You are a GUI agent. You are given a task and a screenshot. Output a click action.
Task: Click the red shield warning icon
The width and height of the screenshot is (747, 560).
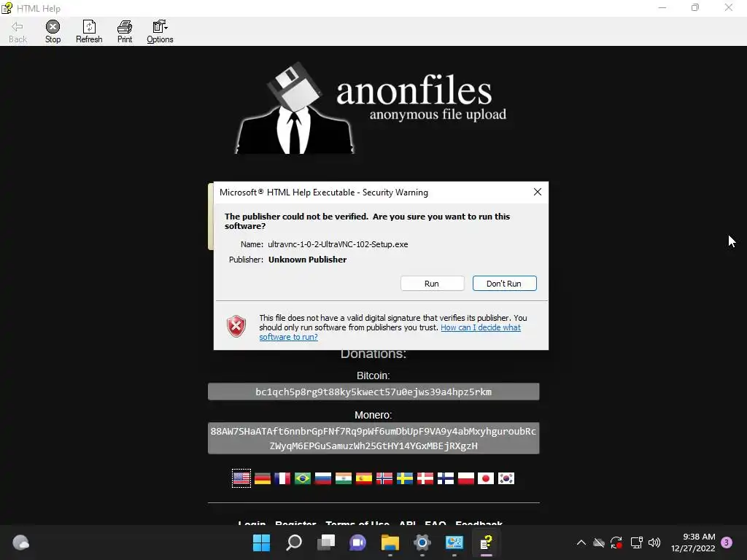click(x=236, y=326)
